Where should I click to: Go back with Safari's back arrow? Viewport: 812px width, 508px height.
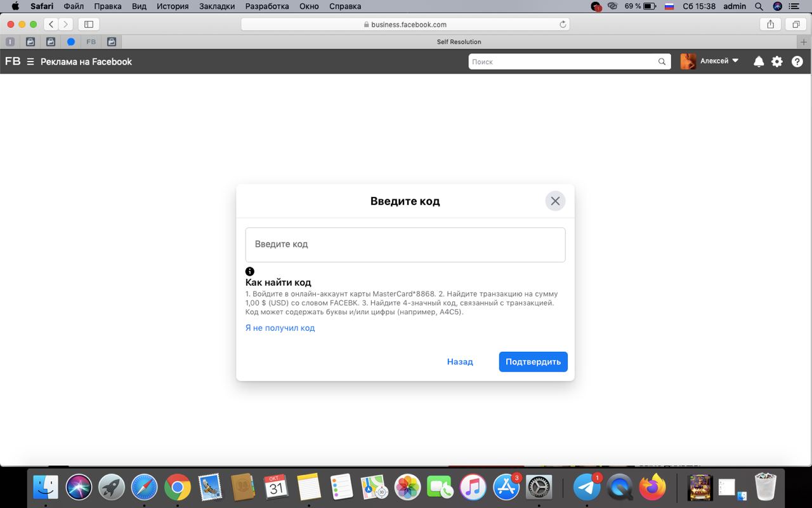[51, 24]
